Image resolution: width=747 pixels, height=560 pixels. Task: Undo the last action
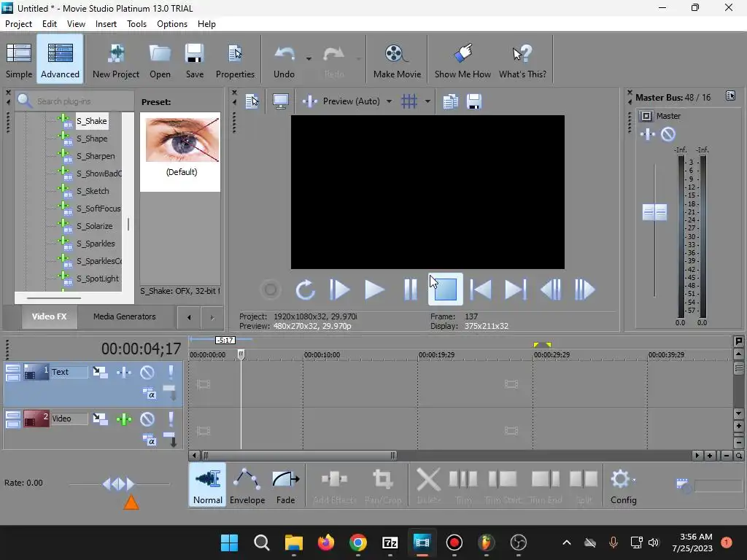(x=284, y=61)
